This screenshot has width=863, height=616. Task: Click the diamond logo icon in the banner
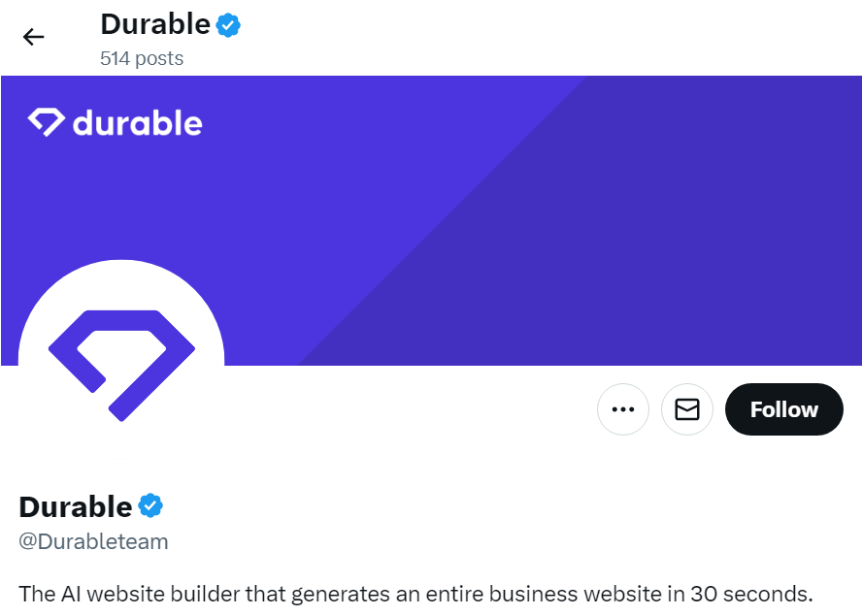point(46,122)
